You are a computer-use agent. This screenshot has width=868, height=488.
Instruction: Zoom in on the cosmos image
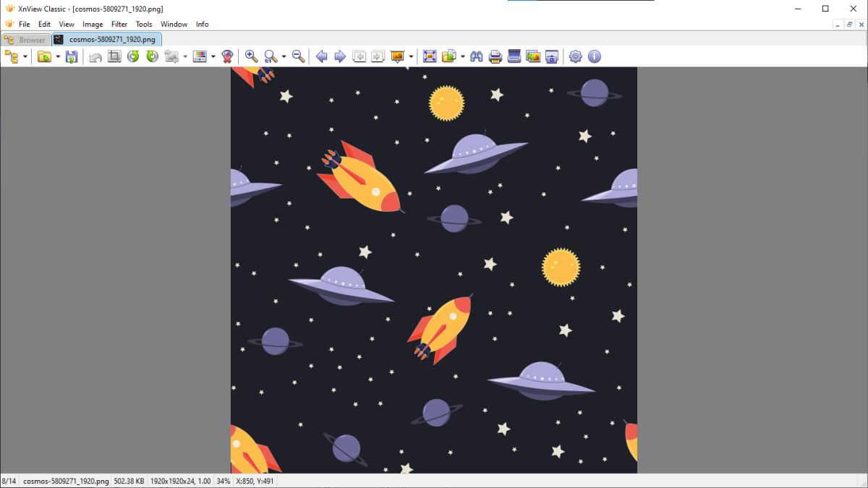251,56
